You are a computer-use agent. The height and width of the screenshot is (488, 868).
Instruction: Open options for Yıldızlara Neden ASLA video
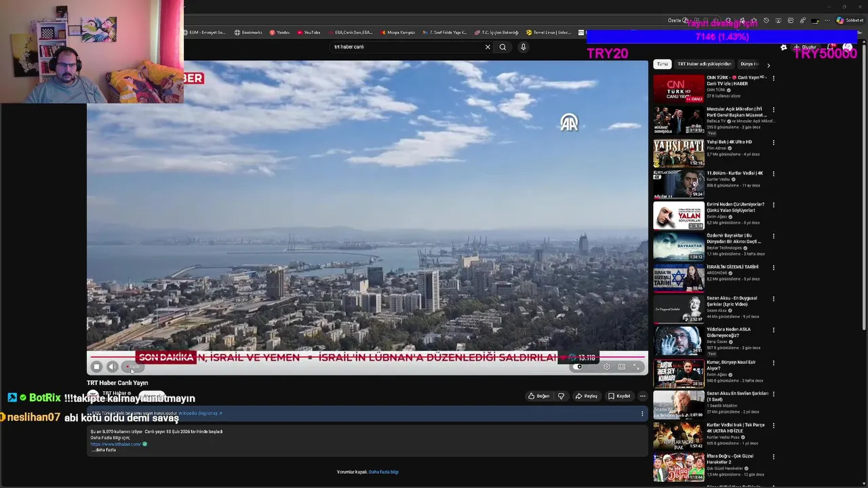click(x=774, y=330)
